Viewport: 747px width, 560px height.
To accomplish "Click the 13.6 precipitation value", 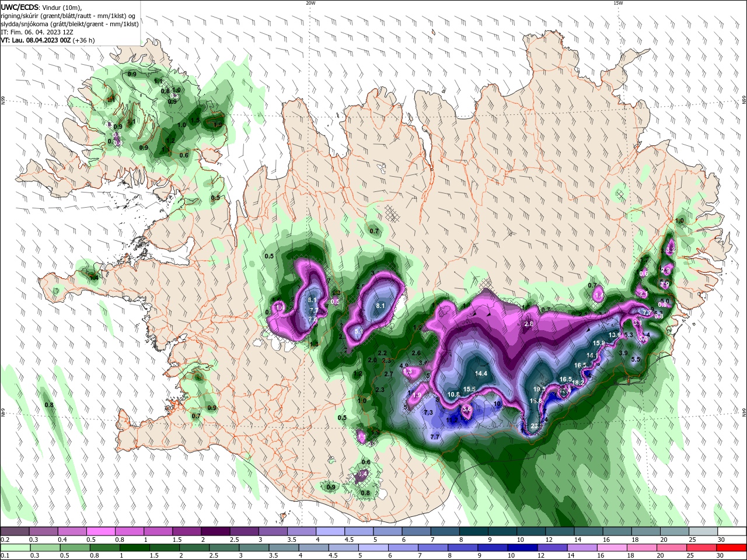I will pos(615,335).
